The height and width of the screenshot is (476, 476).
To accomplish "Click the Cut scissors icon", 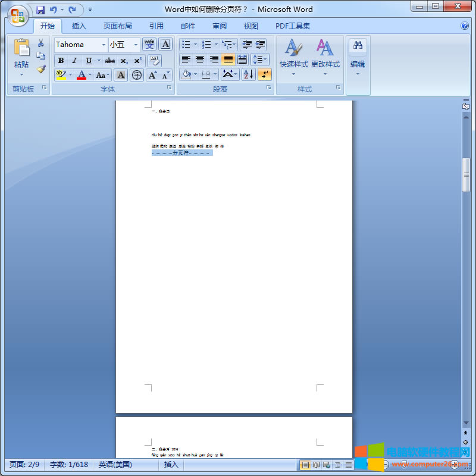I will pyautogui.click(x=41, y=43).
